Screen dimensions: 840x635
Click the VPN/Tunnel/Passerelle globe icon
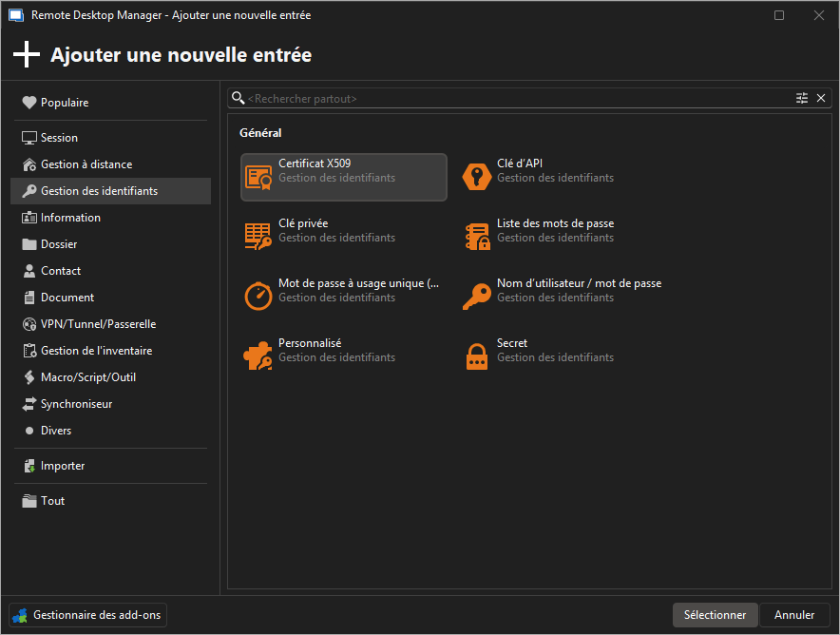(x=29, y=324)
